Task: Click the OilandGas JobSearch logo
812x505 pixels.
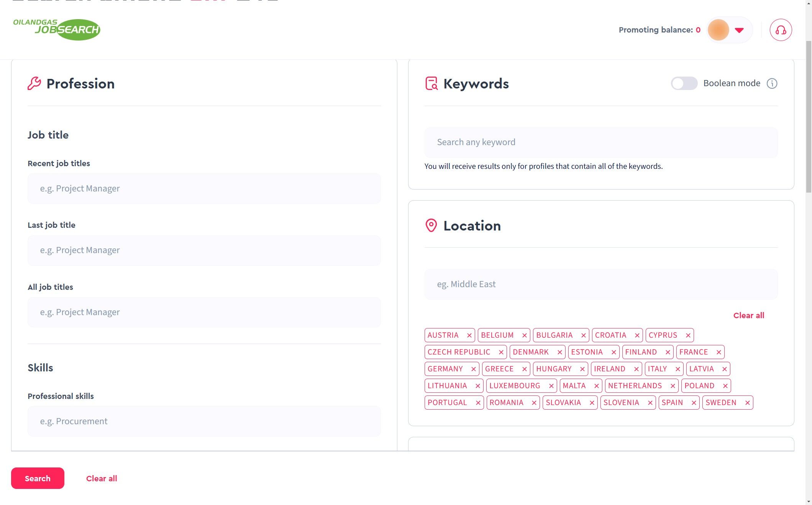Action: [x=57, y=29]
